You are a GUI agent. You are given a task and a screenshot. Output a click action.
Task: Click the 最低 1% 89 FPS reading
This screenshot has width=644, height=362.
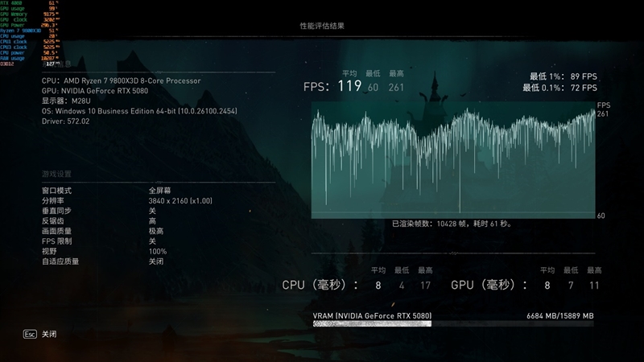point(559,76)
